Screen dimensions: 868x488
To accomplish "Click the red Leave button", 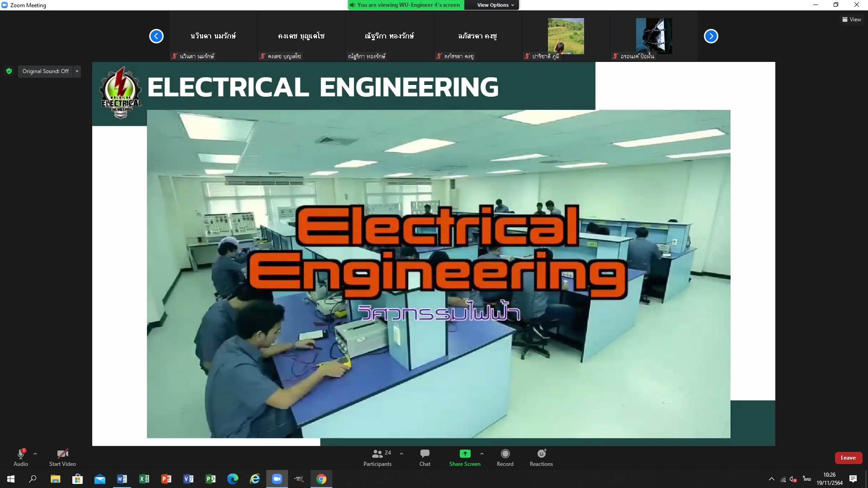I will click(x=848, y=458).
